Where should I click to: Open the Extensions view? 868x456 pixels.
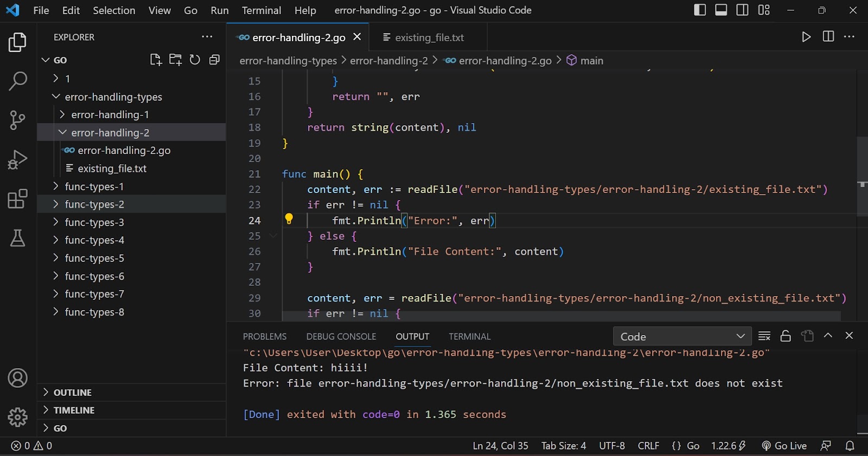pyautogui.click(x=17, y=198)
